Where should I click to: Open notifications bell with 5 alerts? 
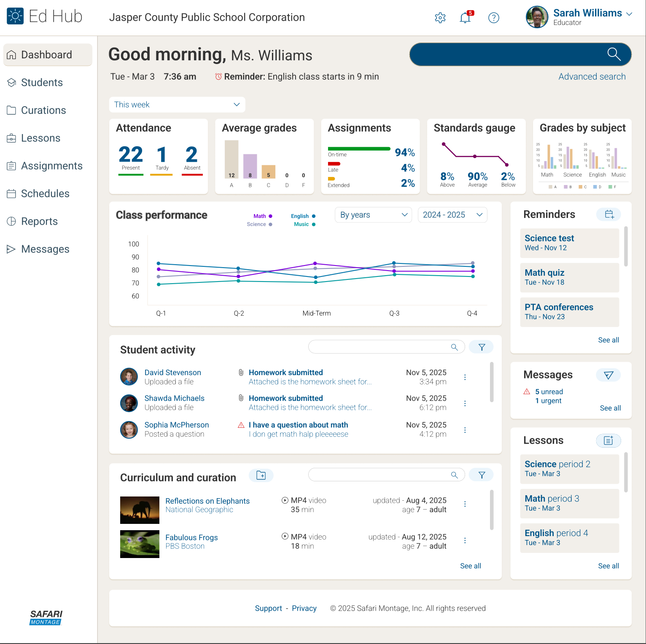click(x=466, y=18)
